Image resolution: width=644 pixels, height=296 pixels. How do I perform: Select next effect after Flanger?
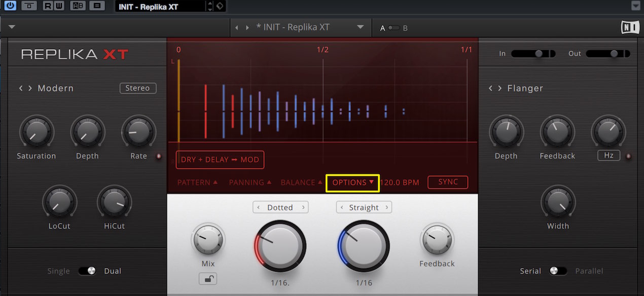coord(500,88)
